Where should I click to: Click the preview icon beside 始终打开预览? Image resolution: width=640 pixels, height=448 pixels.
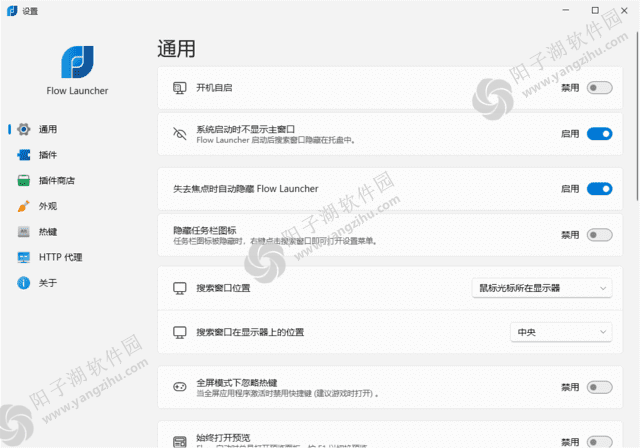click(180, 442)
